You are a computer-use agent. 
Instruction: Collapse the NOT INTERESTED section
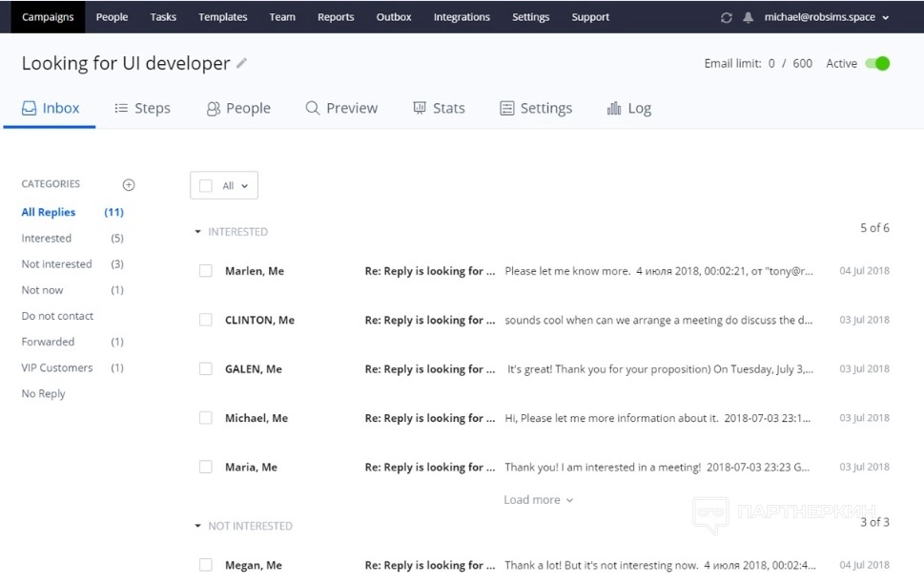pyautogui.click(x=198, y=526)
